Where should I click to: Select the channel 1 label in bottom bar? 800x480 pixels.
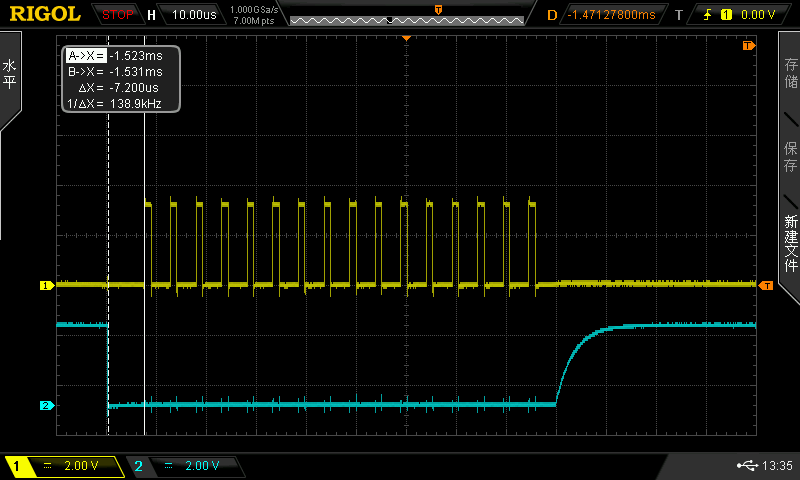point(16,466)
